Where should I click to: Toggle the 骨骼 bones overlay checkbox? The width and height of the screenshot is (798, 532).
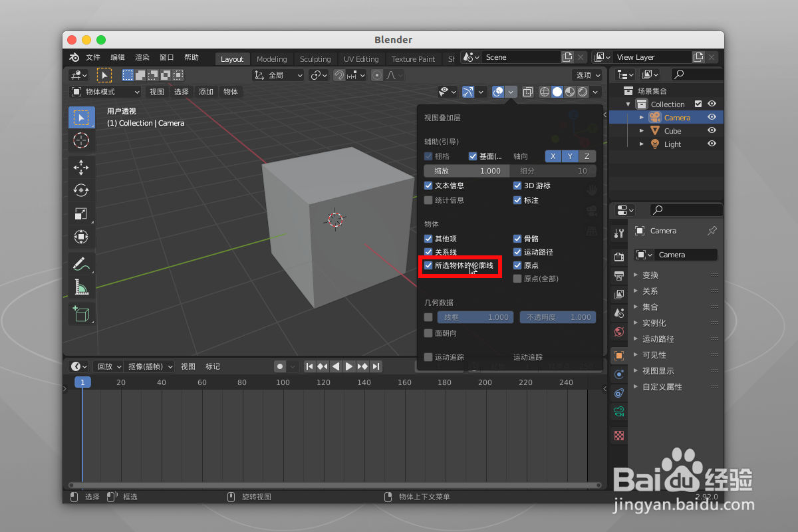517,239
